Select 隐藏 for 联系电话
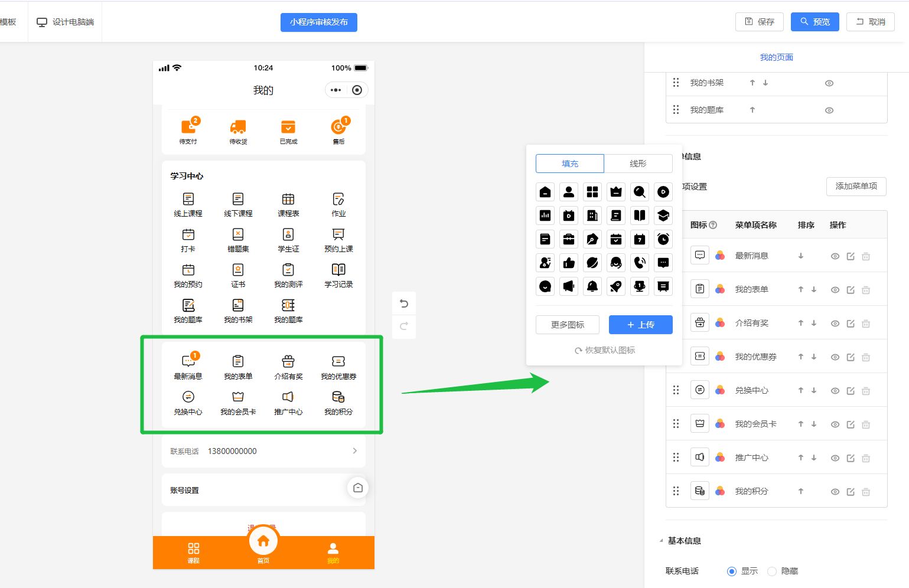The height and width of the screenshot is (588, 909). pyautogui.click(x=772, y=571)
